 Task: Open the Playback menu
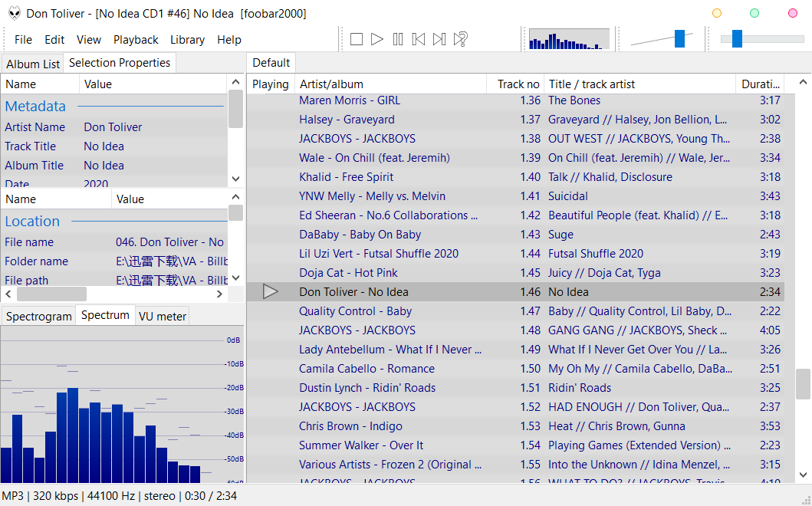point(136,40)
